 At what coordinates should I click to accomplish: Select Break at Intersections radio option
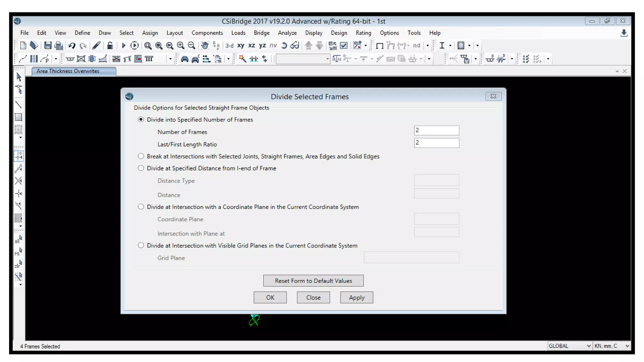141,156
